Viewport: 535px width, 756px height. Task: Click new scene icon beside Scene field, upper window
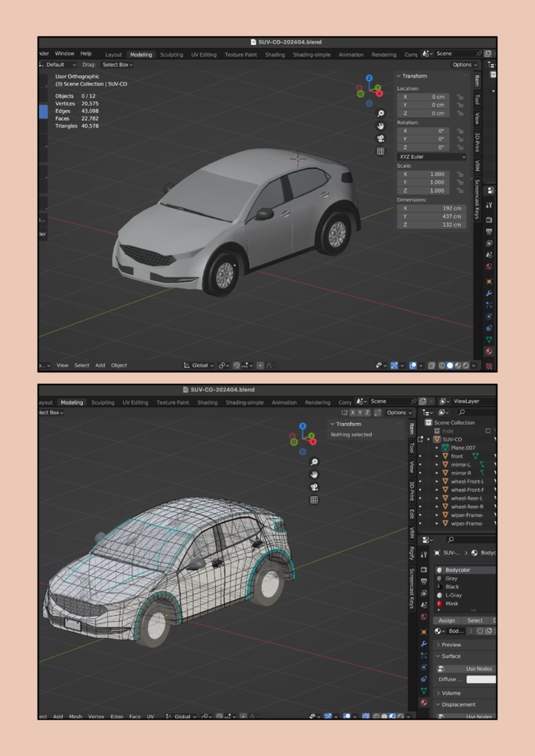point(488,53)
